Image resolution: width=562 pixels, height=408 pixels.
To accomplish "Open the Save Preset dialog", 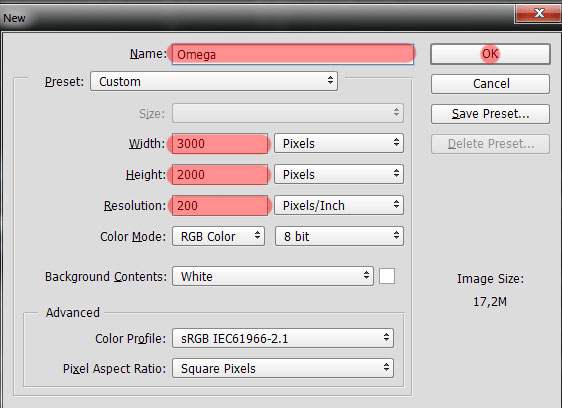I will coord(490,114).
